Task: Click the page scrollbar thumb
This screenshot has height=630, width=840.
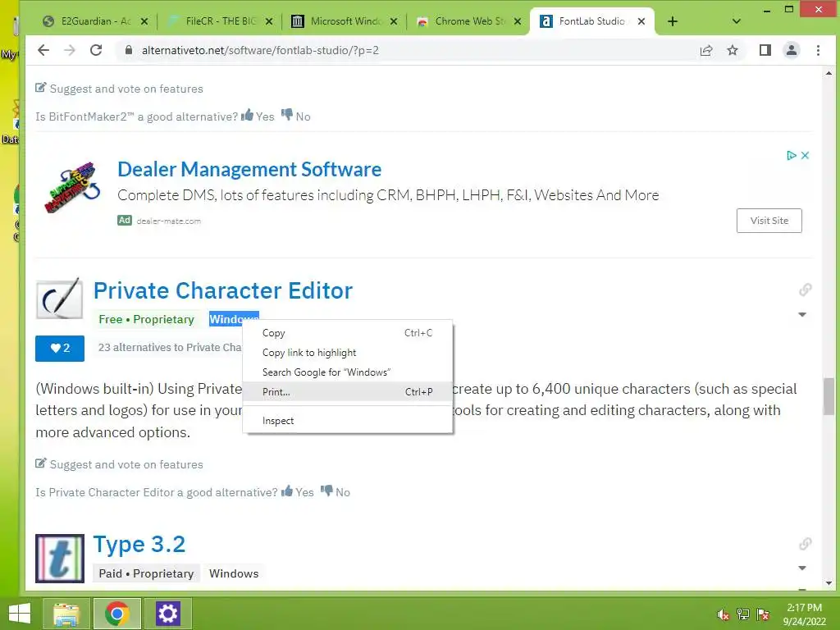Action: click(829, 396)
